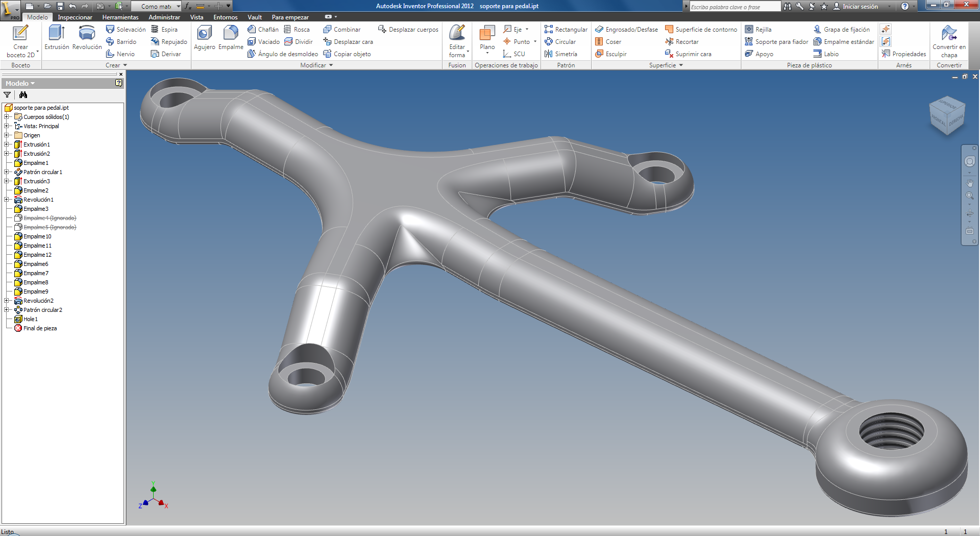
Task: Open the Vault tab
Action: pyautogui.click(x=255, y=17)
